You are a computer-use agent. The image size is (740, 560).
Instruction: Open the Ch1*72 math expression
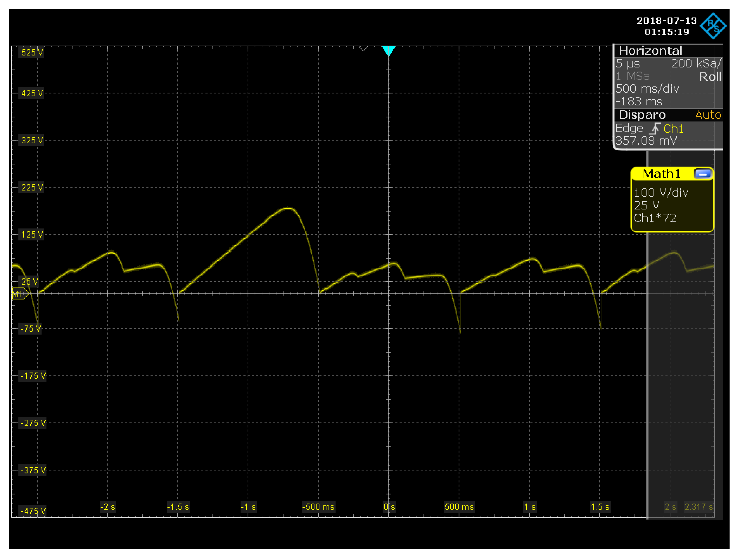[655, 218]
